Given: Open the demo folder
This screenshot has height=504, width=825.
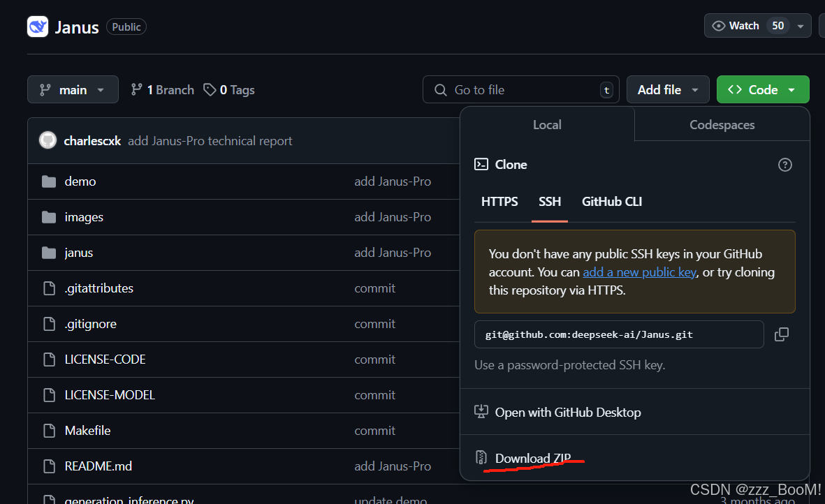Looking at the screenshot, I should [80, 181].
